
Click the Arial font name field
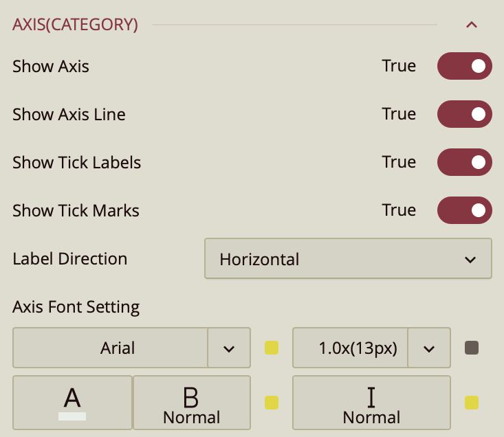point(111,348)
